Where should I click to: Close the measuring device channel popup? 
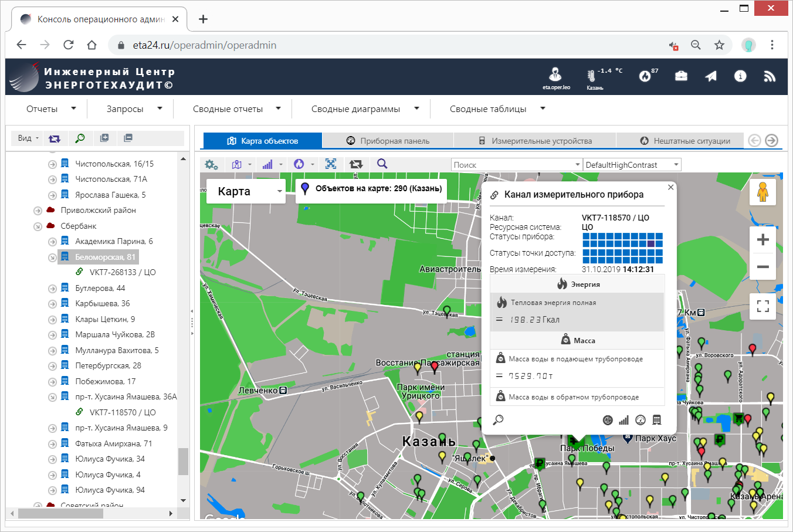pyautogui.click(x=670, y=187)
